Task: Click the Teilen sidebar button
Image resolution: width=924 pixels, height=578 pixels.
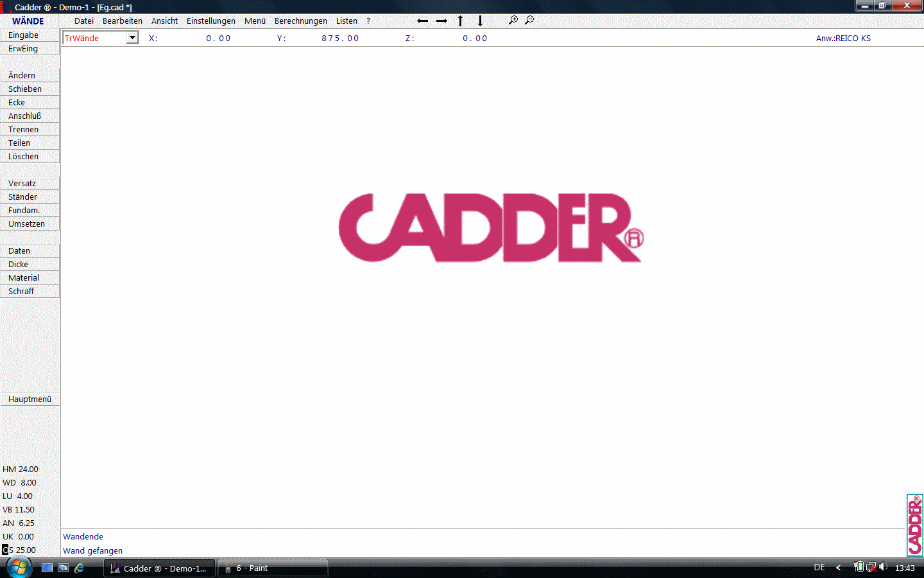Action: tap(30, 143)
